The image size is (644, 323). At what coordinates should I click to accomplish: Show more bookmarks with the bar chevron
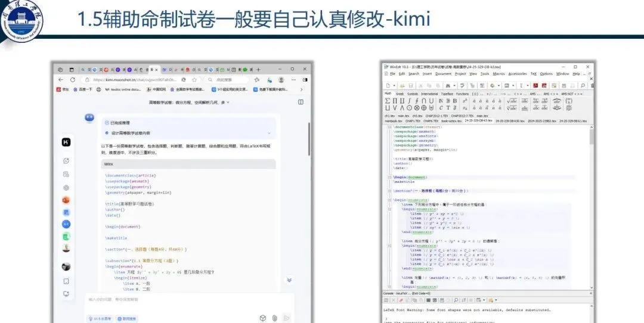[301, 89]
